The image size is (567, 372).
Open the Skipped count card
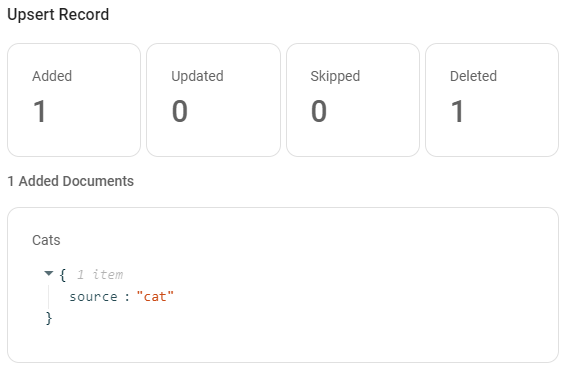(x=353, y=100)
